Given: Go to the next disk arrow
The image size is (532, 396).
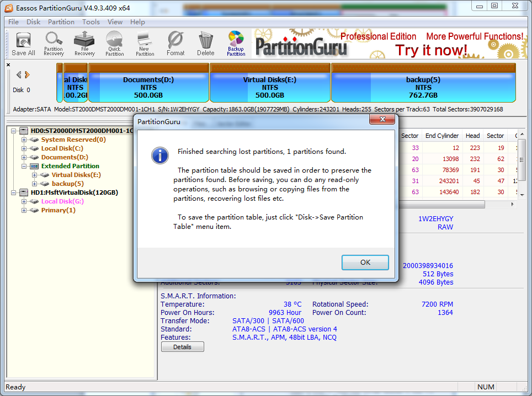Looking at the screenshot, I should [28, 74].
